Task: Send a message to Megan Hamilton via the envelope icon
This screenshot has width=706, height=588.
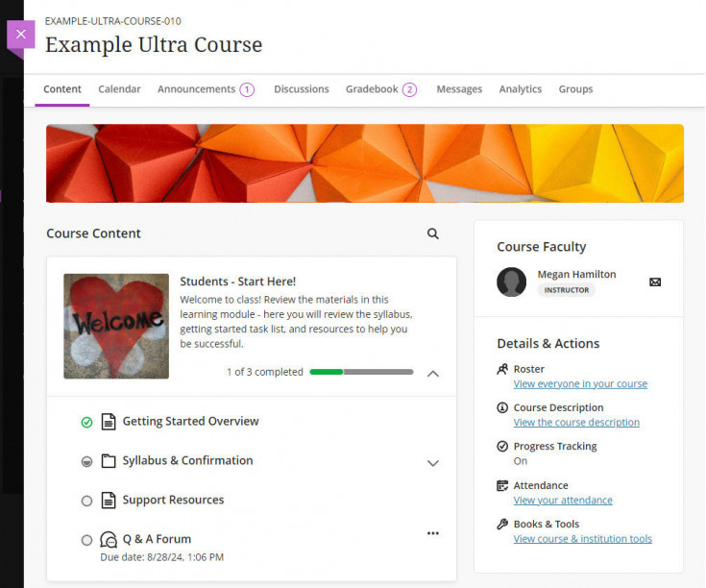Action: coord(655,282)
